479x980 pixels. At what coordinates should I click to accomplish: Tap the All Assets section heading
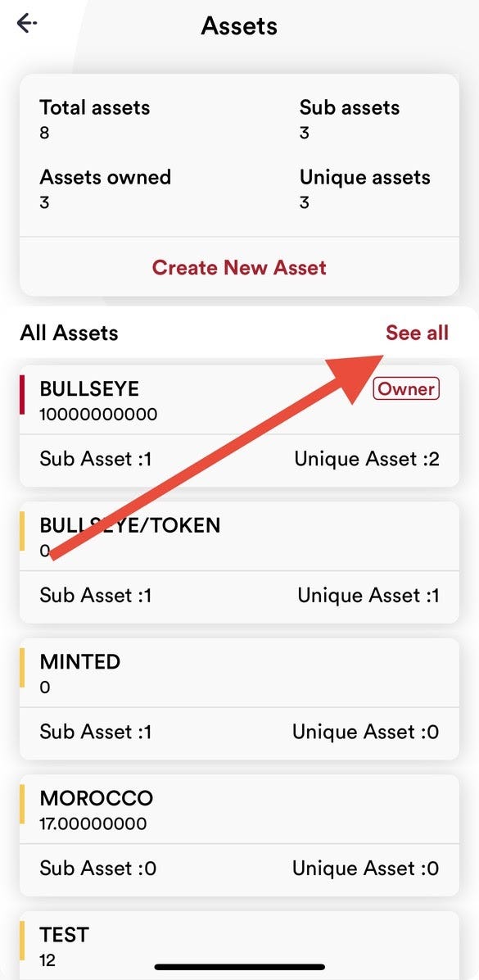click(x=69, y=333)
